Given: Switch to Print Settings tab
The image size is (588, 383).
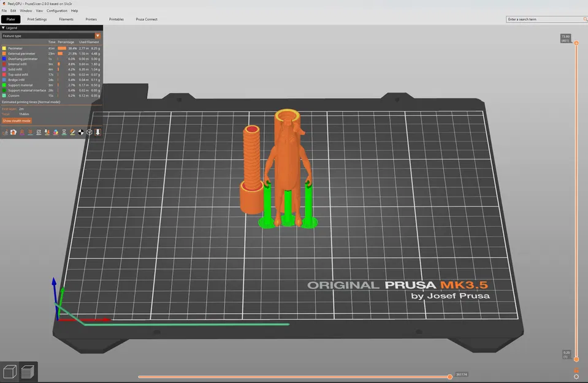Looking at the screenshot, I should [37, 19].
